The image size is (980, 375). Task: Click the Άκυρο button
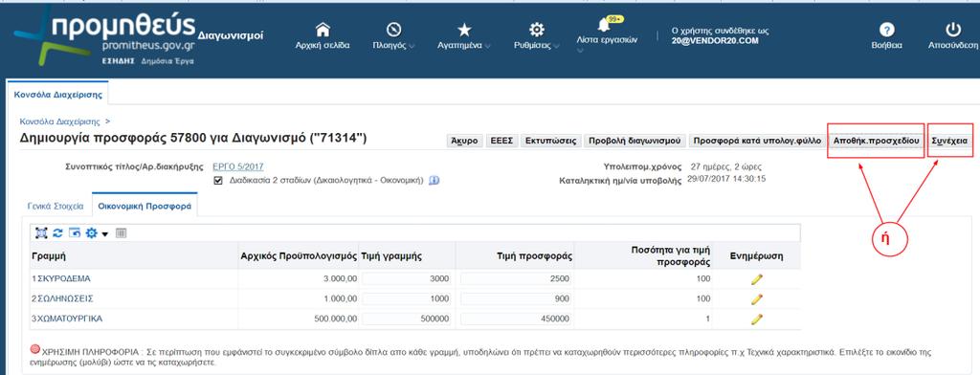(x=464, y=142)
